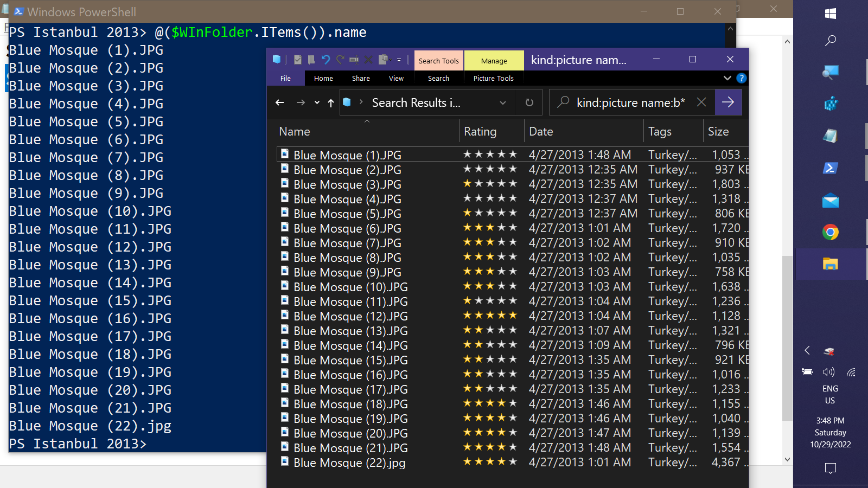Open the taskbar Search magnifier
This screenshot has height=488, width=868.
tap(830, 41)
